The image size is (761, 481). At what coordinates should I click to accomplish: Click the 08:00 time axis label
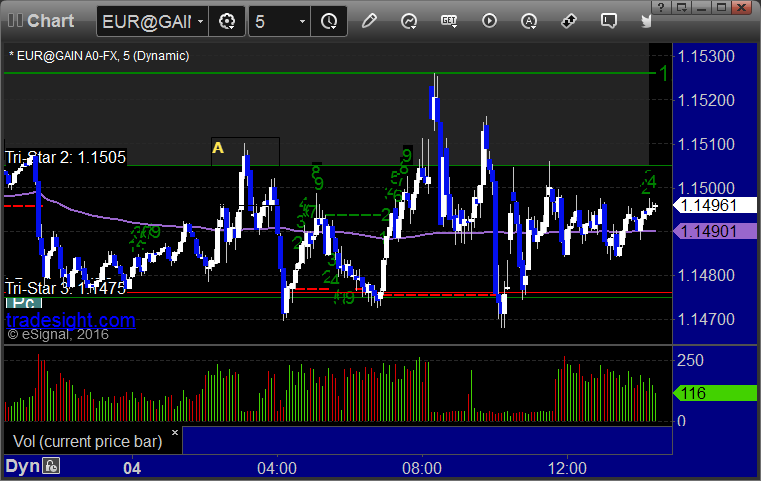click(x=422, y=468)
